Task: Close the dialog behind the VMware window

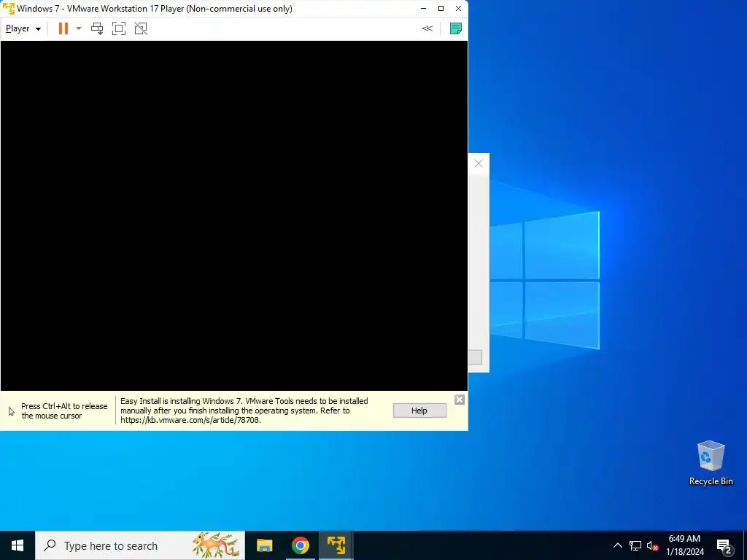Action: click(x=479, y=164)
